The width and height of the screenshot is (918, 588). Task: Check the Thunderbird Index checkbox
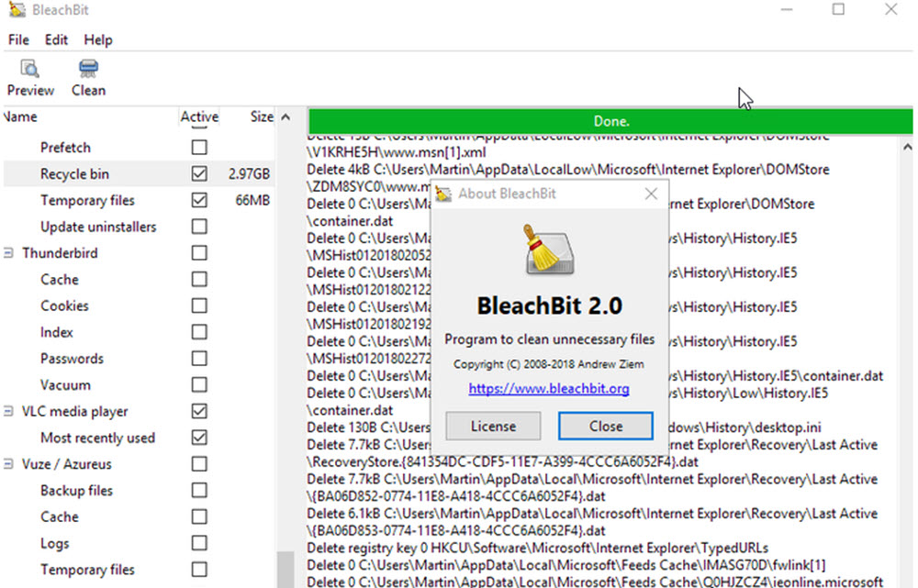click(199, 332)
